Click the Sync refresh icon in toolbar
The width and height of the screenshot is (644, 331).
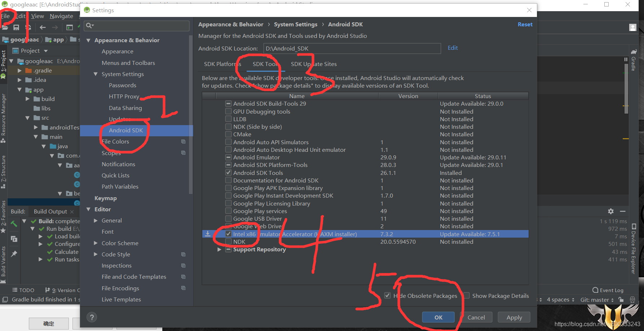click(28, 27)
